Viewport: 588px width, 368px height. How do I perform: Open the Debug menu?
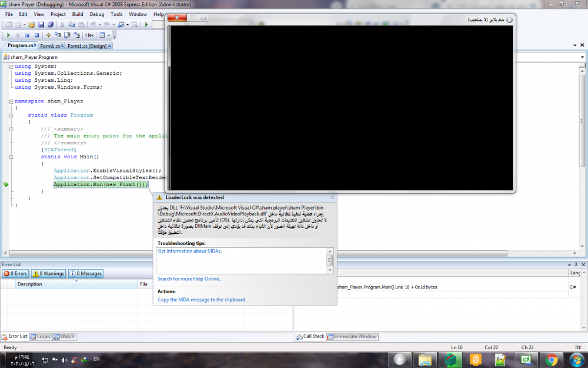pos(97,14)
